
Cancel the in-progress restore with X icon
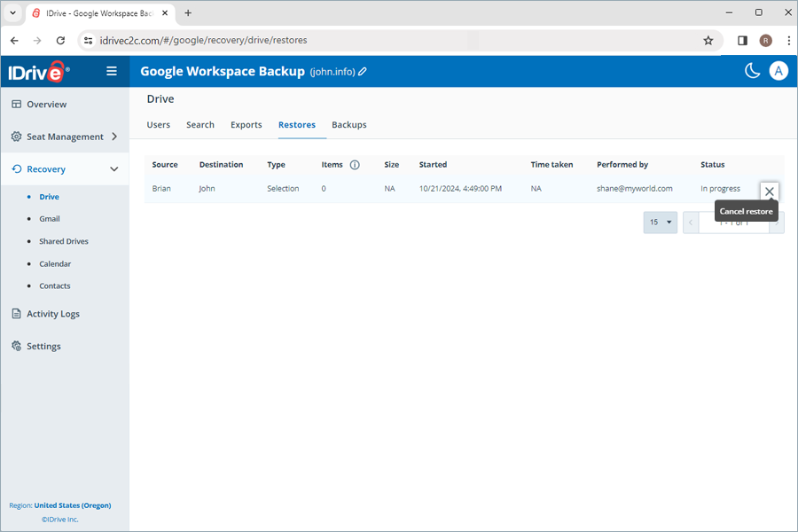769,192
